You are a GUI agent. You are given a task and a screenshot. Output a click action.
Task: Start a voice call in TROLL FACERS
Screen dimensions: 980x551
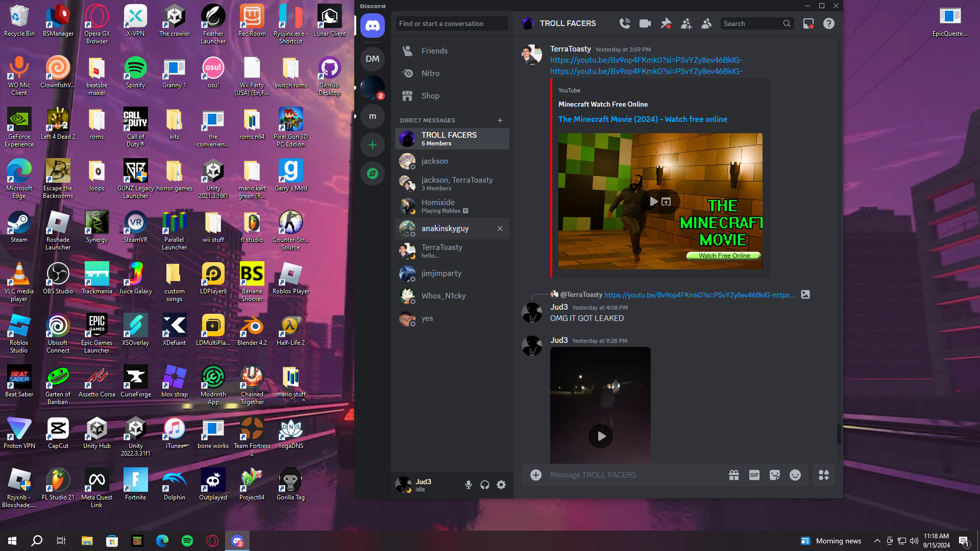[625, 23]
